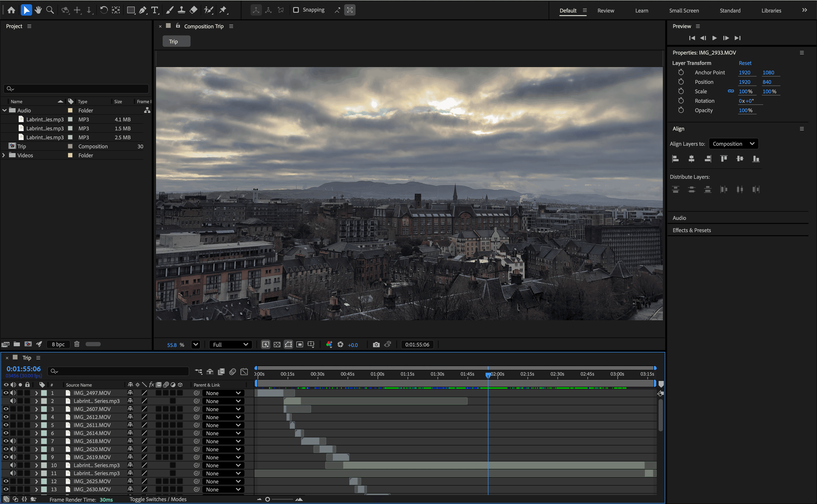The image size is (817, 504).
Task: Click Toggle Switches / Modes button
Action: coord(158,499)
